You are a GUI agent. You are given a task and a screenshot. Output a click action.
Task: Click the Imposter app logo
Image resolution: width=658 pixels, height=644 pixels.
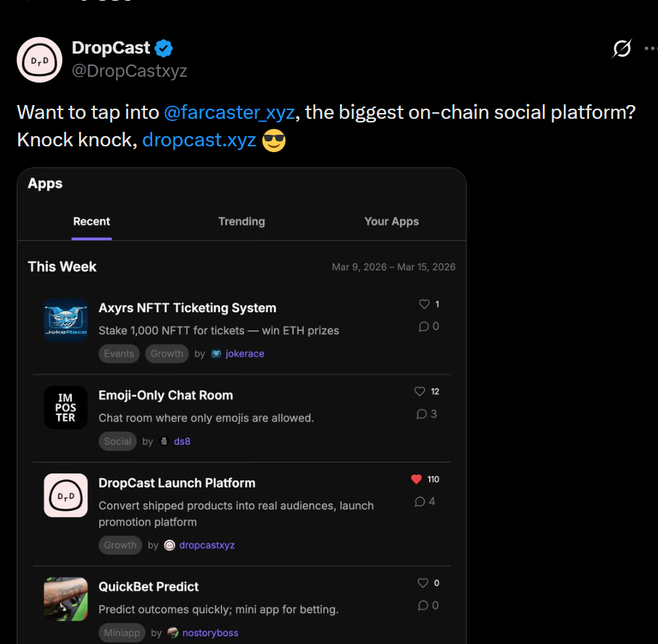tap(66, 408)
